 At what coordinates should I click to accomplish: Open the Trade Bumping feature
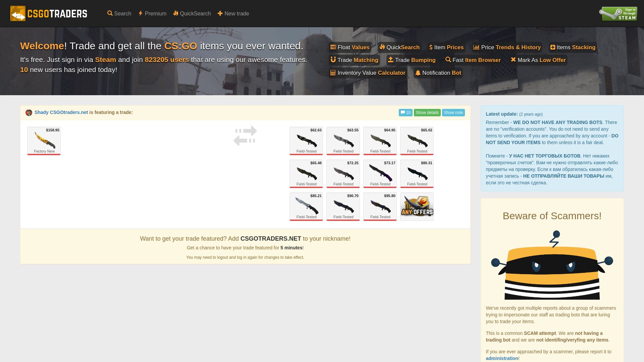pyautogui.click(x=412, y=60)
